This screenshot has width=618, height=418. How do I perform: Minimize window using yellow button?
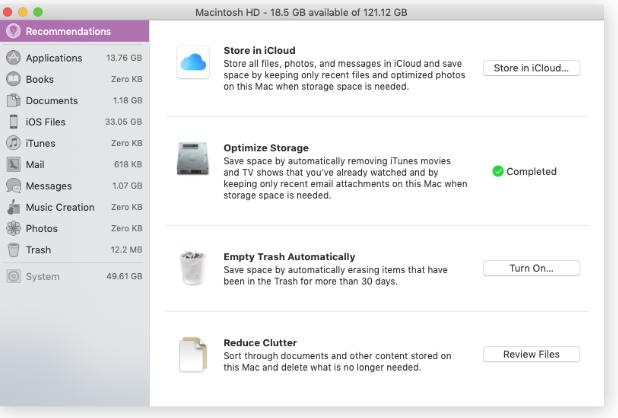coord(23,12)
